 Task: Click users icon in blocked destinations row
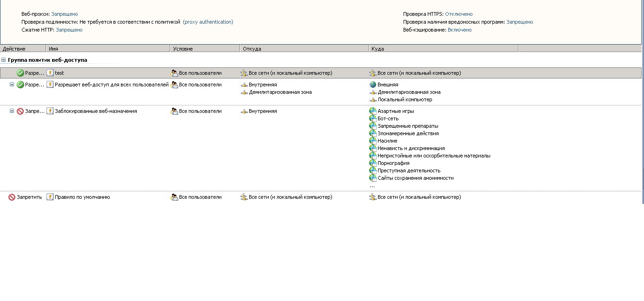[174, 111]
